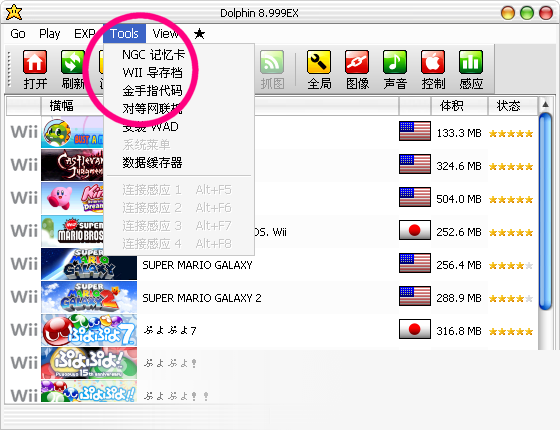Click 316.8 MB size cell
Viewport: 560px width, 430px height.
459,331
